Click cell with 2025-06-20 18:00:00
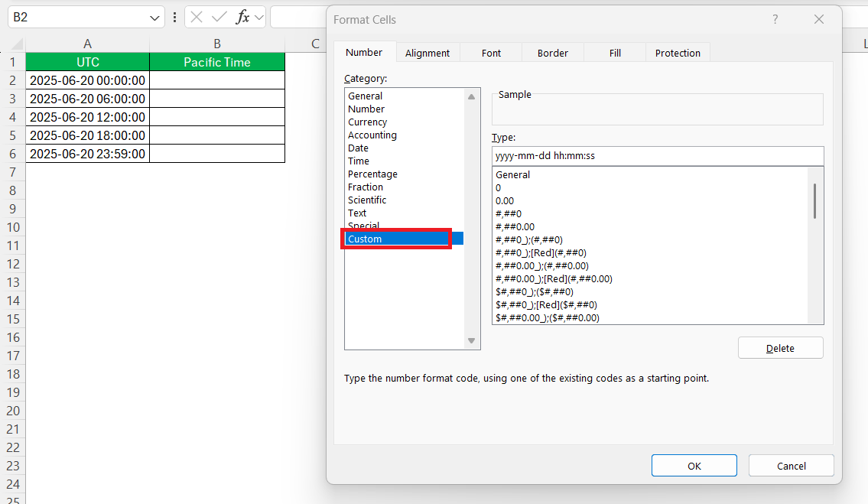868x504 pixels. tap(87, 135)
